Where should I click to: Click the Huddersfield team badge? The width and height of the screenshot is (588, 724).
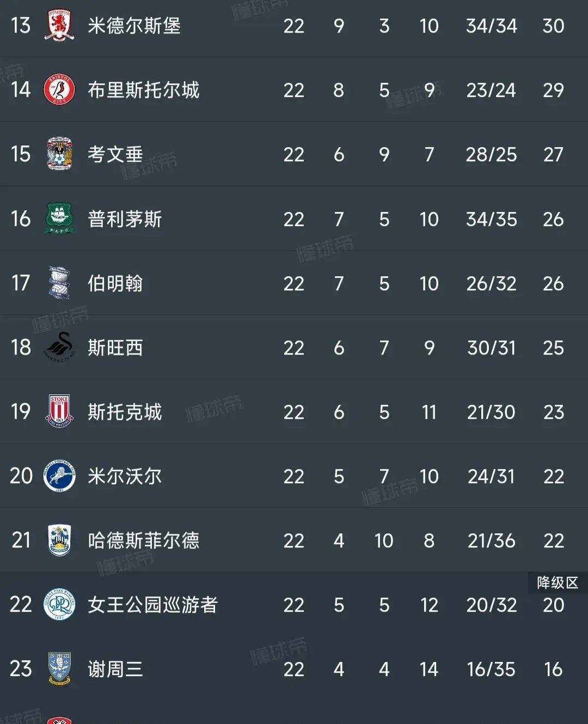pyautogui.click(x=60, y=541)
